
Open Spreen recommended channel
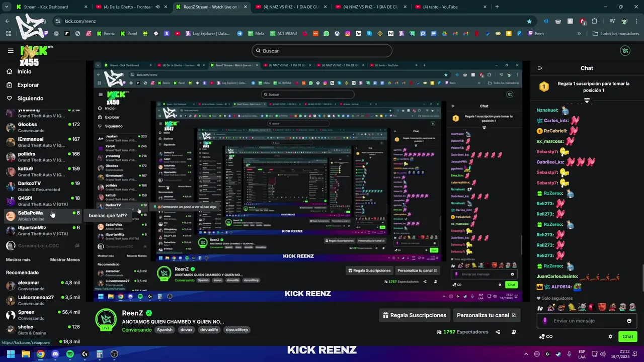[42, 315]
